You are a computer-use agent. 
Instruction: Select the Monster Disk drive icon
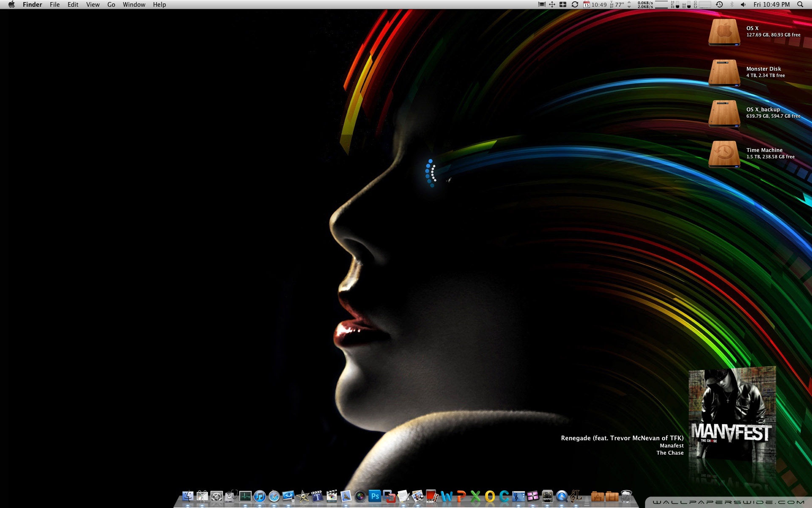724,72
